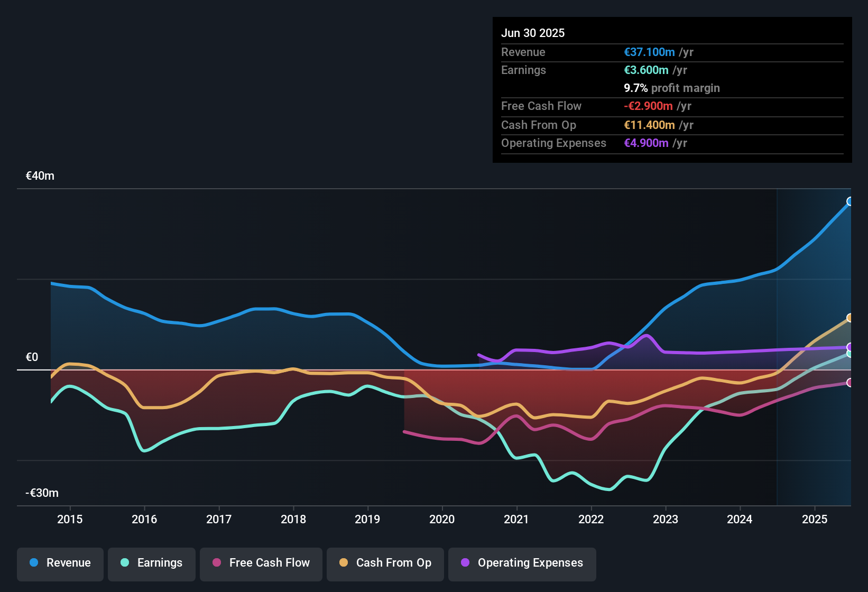Toggle the Free Cash Flow legend indicator
The image size is (868, 592).
261,563
